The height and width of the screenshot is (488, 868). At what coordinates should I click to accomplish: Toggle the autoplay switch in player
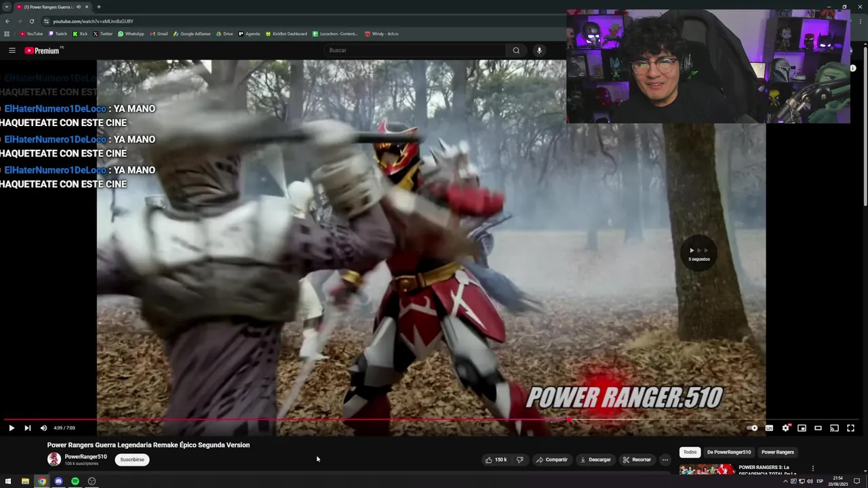pyautogui.click(x=751, y=428)
